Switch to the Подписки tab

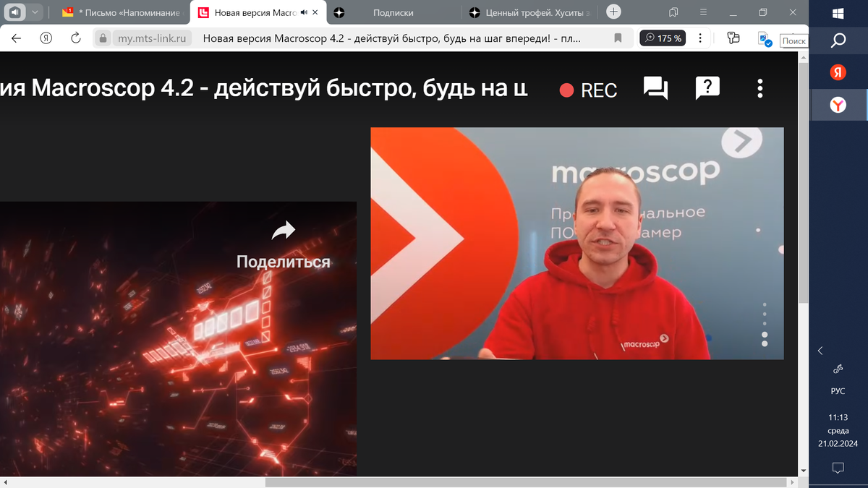[395, 12]
